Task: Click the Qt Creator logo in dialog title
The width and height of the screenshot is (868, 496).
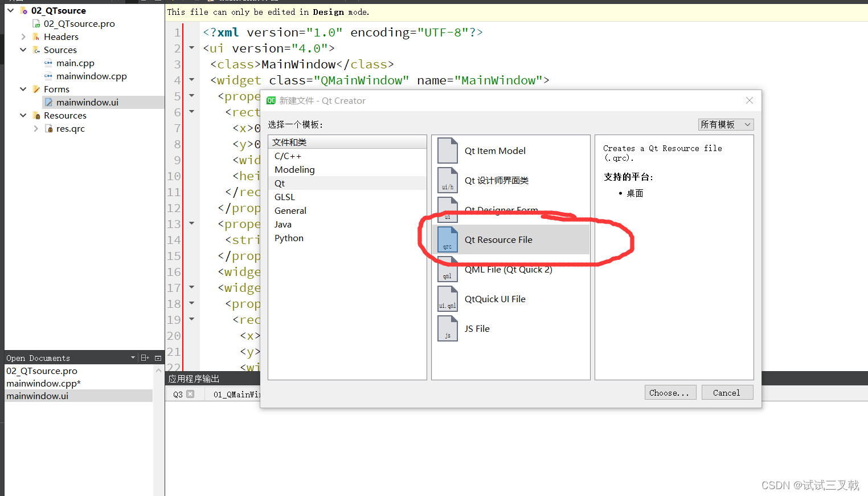Action: 271,100
